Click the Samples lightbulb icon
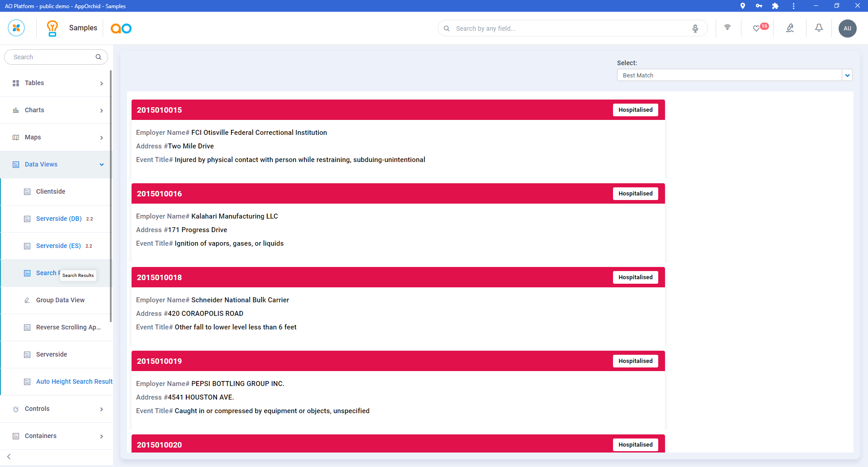Viewport: 868px width, 467px height. 52,28
